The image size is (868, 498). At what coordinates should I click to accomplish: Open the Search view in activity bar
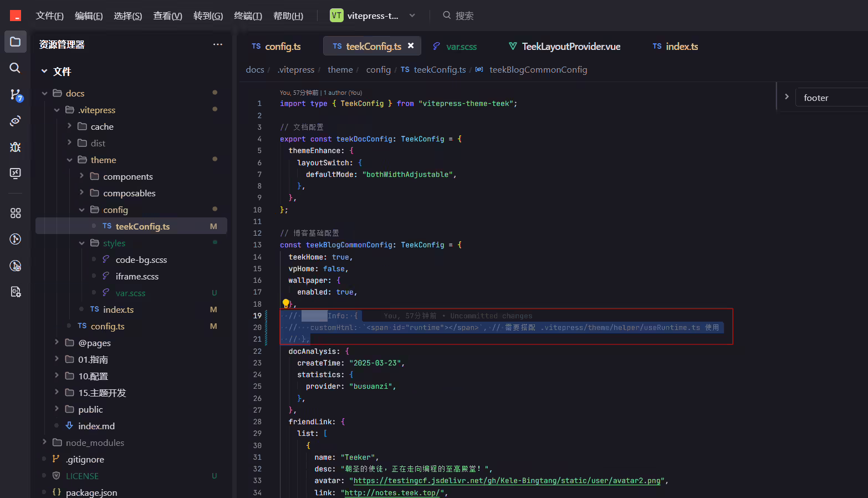pos(16,68)
